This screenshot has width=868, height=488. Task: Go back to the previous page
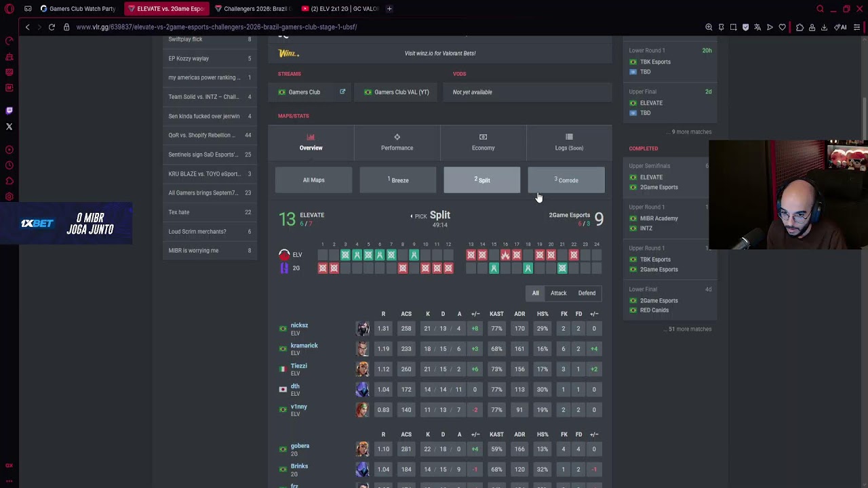27,27
